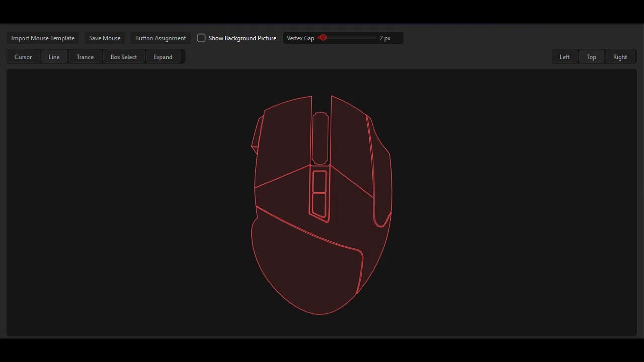The width and height of the screenshot is (644, 362).
Task: Select the Cursor tool
Action: coord(23,57)
